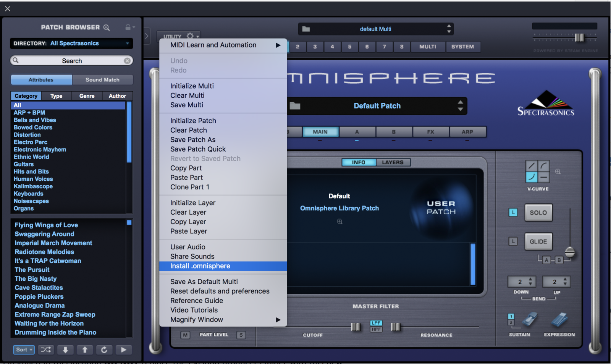Viewport: 611px width, 364px height.
Task: Open V-Curve zoom magnifier icon
Action: (x=558, y=171)
